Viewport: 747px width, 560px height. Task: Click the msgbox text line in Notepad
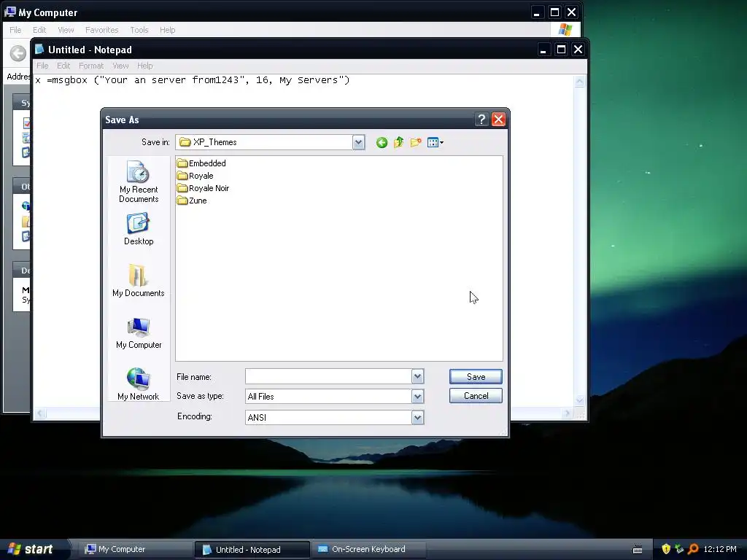click(193, 80)
